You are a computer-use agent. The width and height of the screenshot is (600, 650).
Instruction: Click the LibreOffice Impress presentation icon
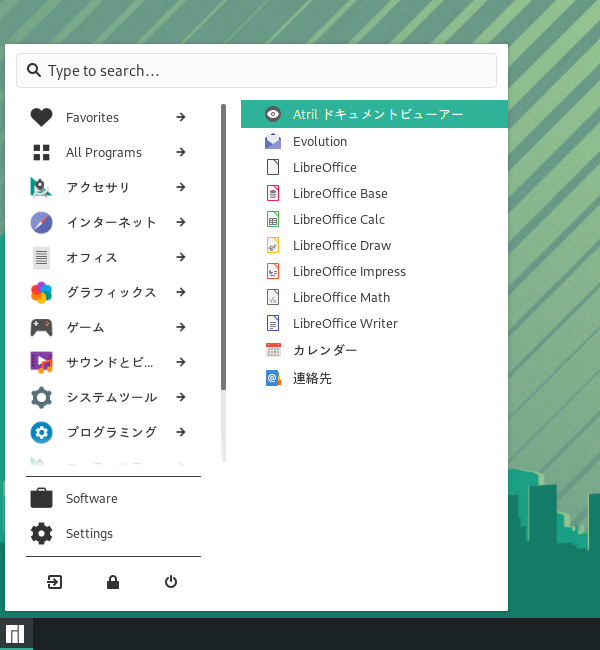pyautogui.click(x=273, y=272)
